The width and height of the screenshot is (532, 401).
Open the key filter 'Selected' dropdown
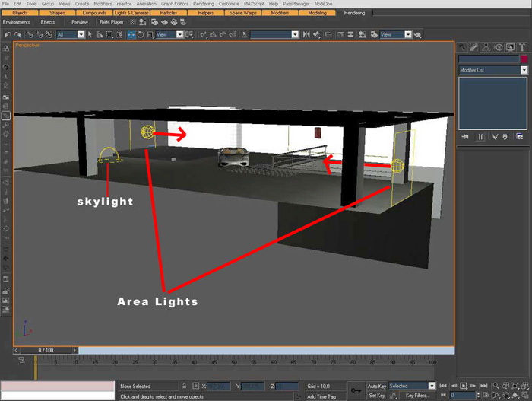(432, 386)
